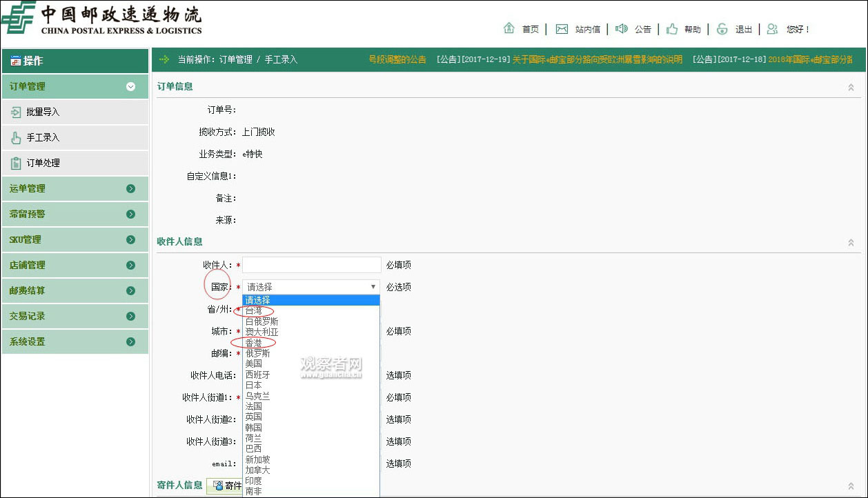868x498 pixels.
Task: Open the 号段调整的公告 ticker link
Action: [x=397, y=59]
